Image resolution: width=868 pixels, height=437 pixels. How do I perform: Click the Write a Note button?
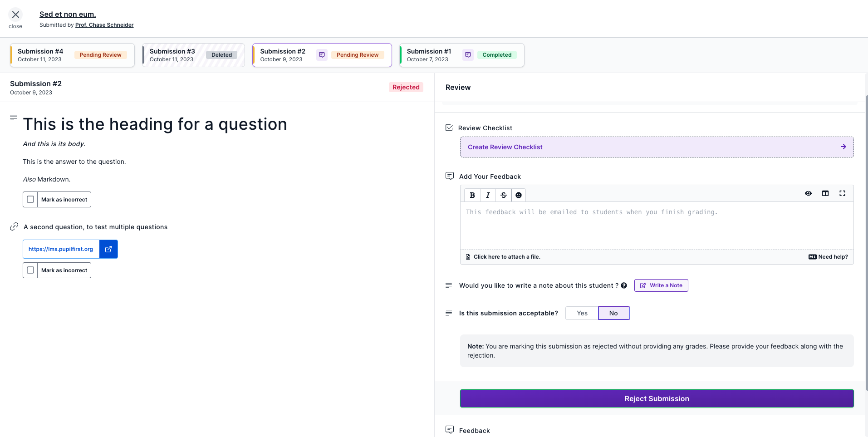pos(661,285)
